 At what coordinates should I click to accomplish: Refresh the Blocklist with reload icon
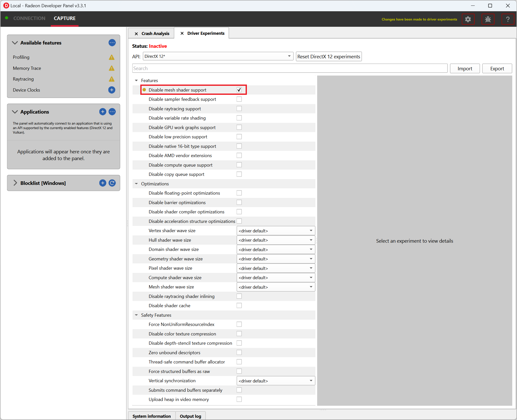(112, 183)
